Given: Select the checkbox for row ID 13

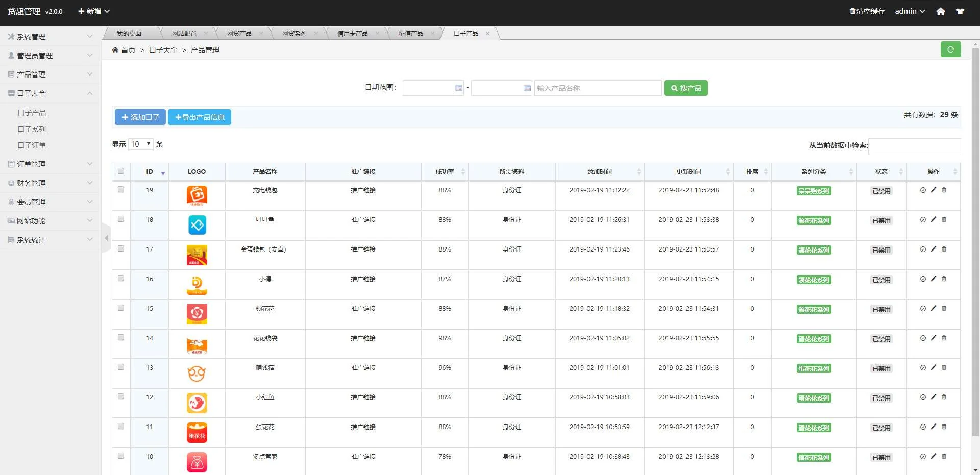Looking at the screenshot, I should (121, 367).
